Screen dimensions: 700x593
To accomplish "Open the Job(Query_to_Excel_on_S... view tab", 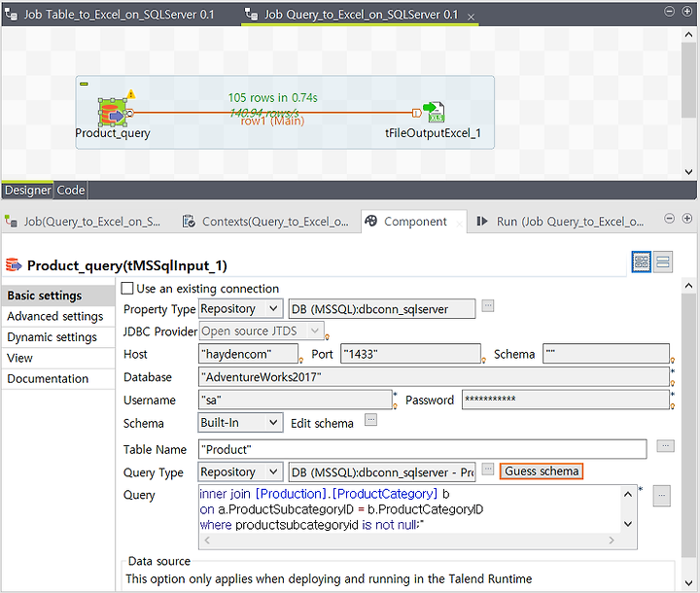I will pos(83,222).
